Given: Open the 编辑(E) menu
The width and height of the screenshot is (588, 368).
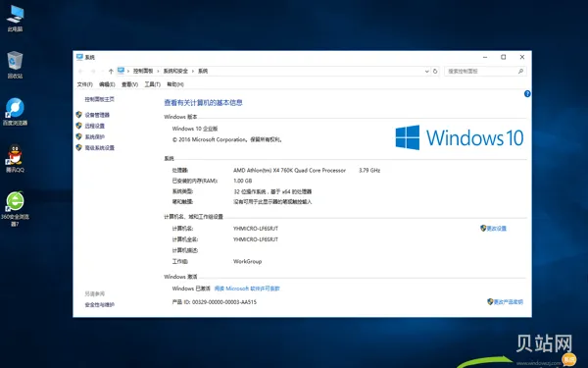Looking at the screenshot, I should pos(107,84).
